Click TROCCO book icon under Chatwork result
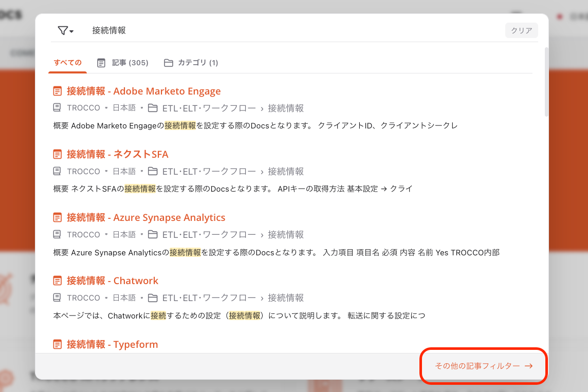This screenshot has height=392, width=588. 57,298
